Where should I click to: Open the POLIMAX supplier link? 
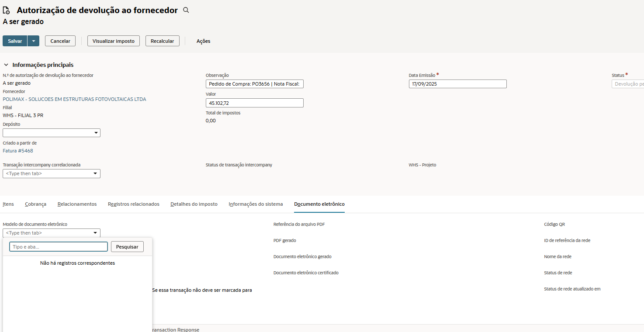(x=74, y=99)
